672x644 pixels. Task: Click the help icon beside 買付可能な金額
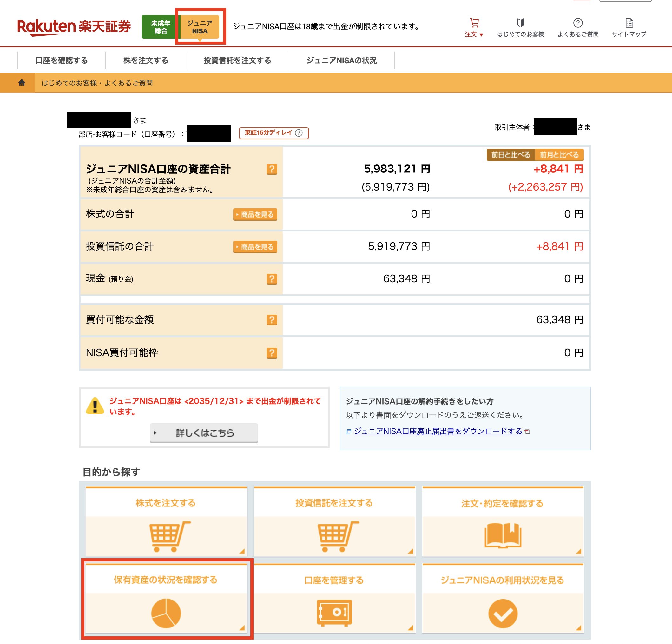pos(272,320)
